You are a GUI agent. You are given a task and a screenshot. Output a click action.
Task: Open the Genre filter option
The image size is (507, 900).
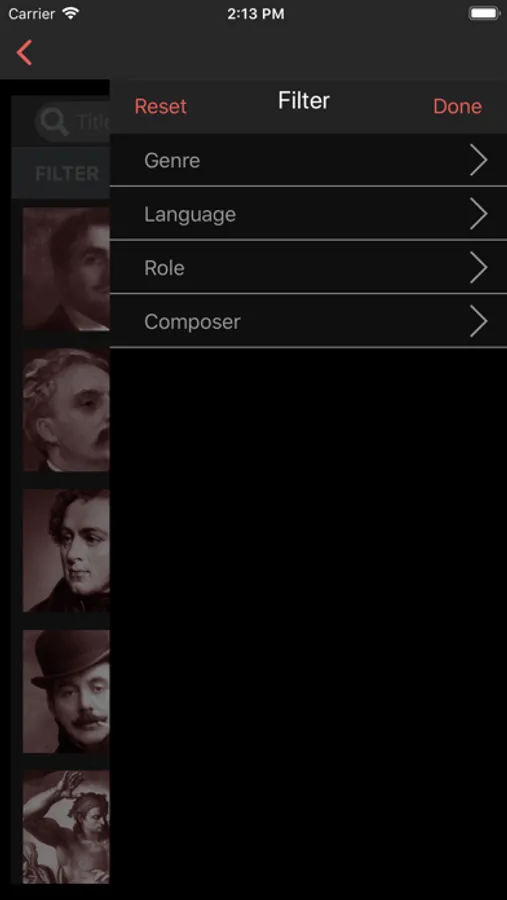point(308,160)
